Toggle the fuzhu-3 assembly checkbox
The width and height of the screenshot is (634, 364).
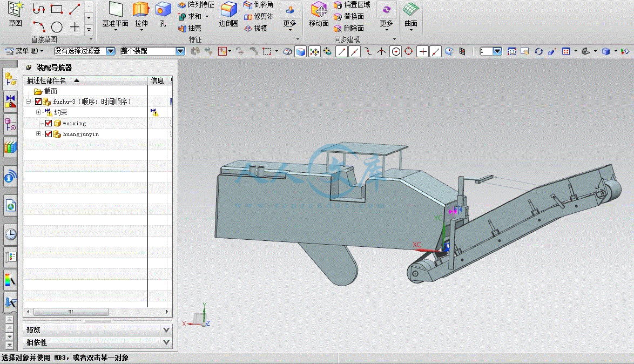pos(38,102)
